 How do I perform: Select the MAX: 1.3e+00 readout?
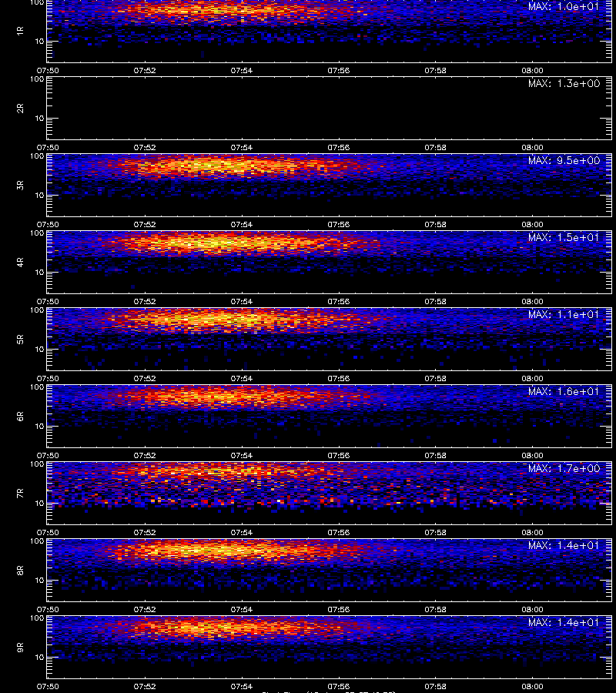tap(564, 83)
